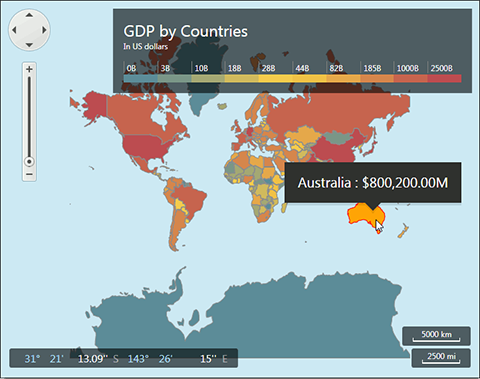
Task: Click the longitude value 143° 26' 15'' E
Action: pyautogui.click(x=178, y=359)
